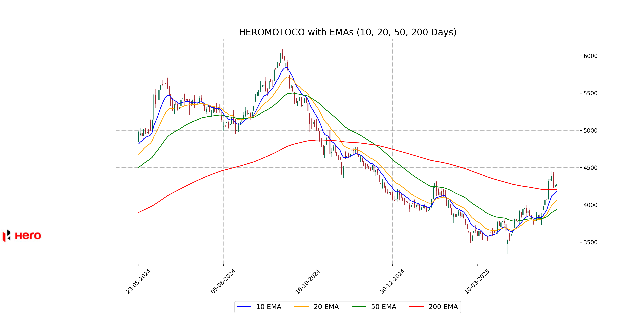Image resolution: width=644 pixels, height=322 pixels.
Task: Click the blue 10 EMA legend line
Action: click(244, 307)
